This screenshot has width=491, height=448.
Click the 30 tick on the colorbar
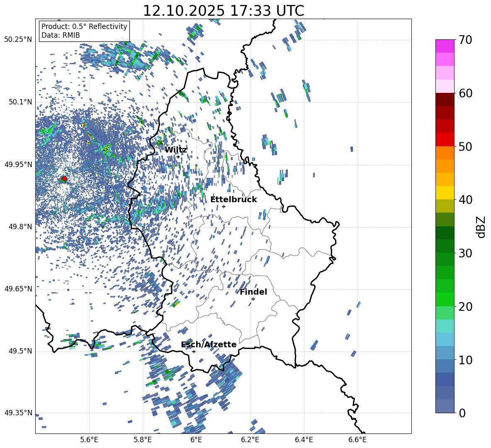(465, 253)
